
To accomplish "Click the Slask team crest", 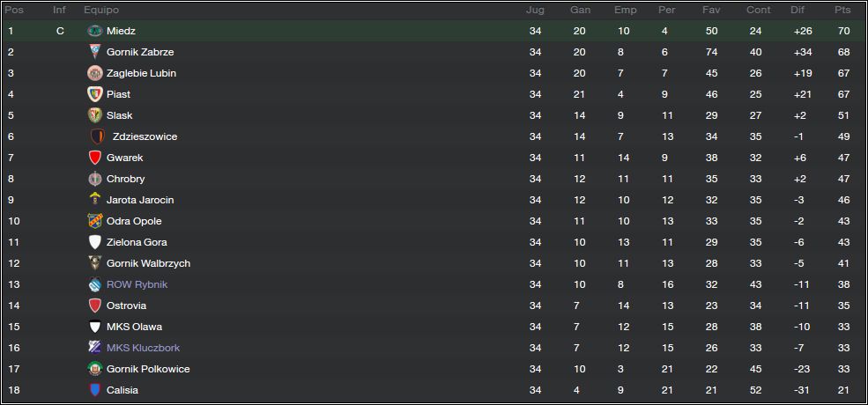I will 95,115.
